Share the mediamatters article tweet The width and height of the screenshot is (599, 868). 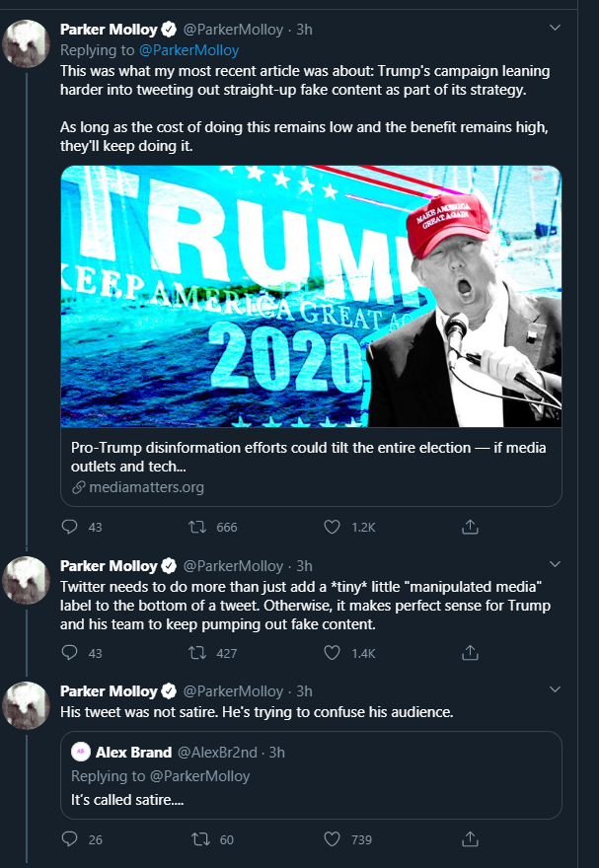[470, 527]
